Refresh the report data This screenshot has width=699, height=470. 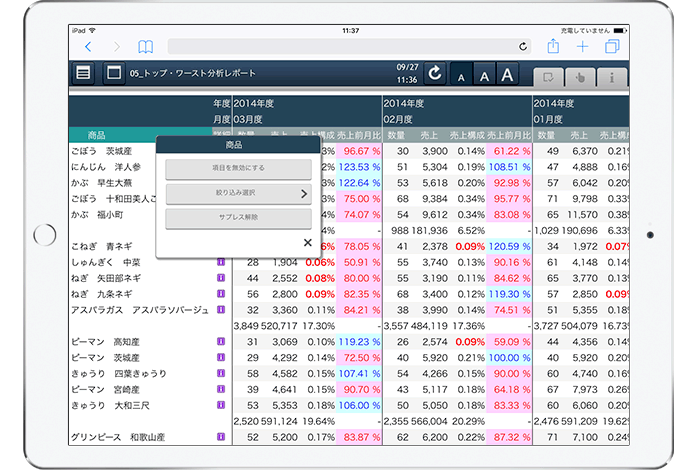click(x=435, y=73)
